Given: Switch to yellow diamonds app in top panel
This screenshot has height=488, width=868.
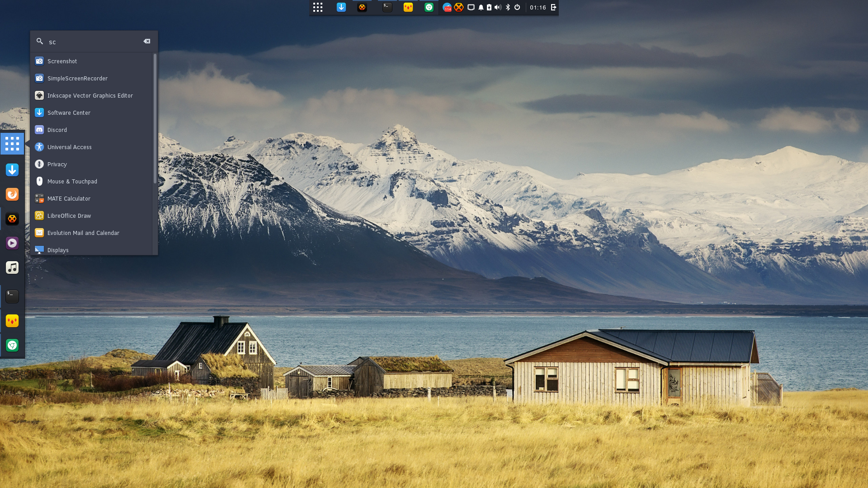Looking at the screenshot, I should (x=408, y=7).
